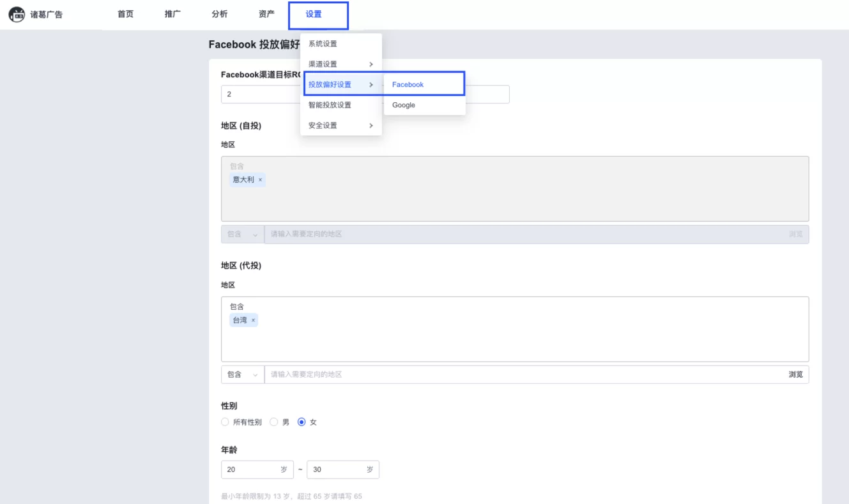Image resolution: width=849 pixels, height=504 pixels.
Task: Choose the 男 gender option
Action: click(x=274, y=422)
